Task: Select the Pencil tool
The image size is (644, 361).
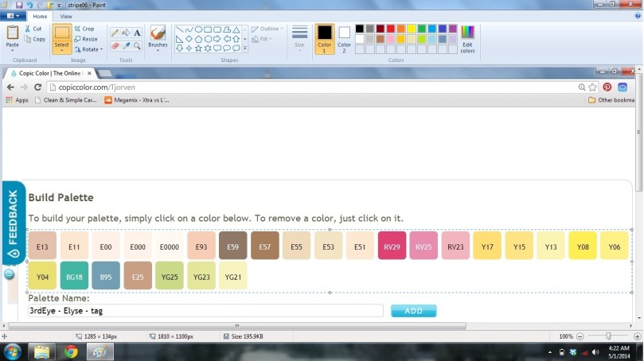Action: 115,33
